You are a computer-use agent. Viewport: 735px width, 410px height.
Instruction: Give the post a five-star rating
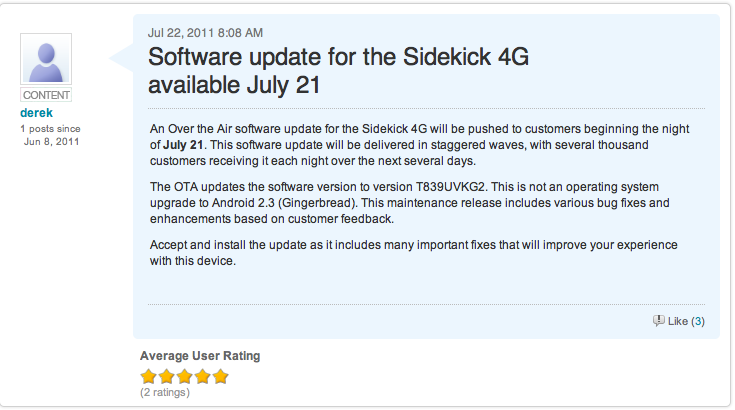click(221, 377)
